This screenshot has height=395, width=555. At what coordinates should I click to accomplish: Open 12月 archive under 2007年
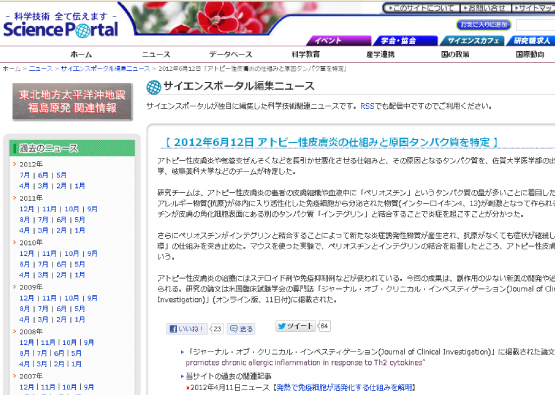[x=27, y=387]
